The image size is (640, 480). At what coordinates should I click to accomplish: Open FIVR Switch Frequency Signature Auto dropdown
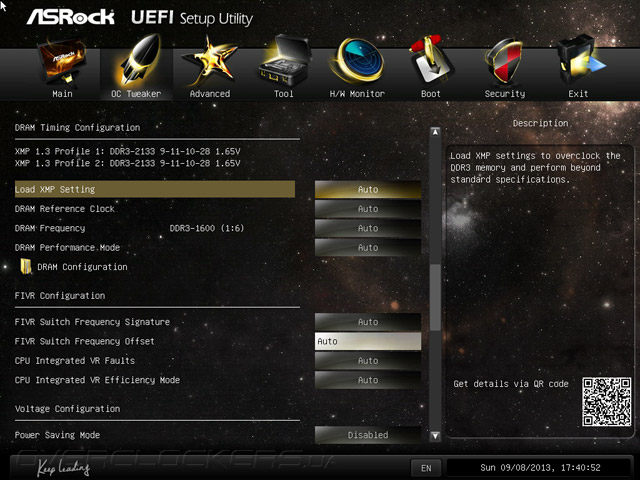368,322
